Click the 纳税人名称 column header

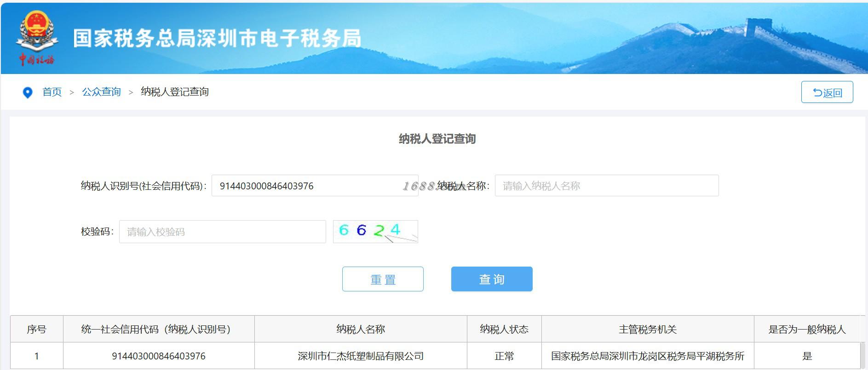pyautogui.click(x=361, y=329)
